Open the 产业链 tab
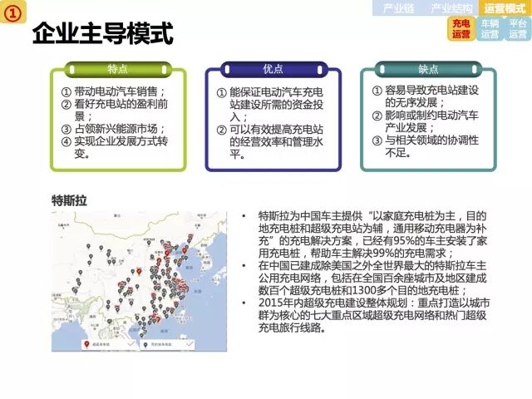Screen dimensions: 532x399 399,7
